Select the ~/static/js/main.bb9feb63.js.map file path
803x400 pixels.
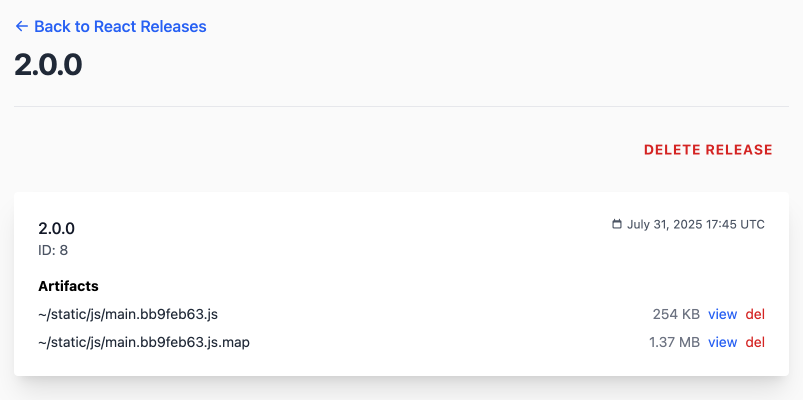click(x=144, y=342)
